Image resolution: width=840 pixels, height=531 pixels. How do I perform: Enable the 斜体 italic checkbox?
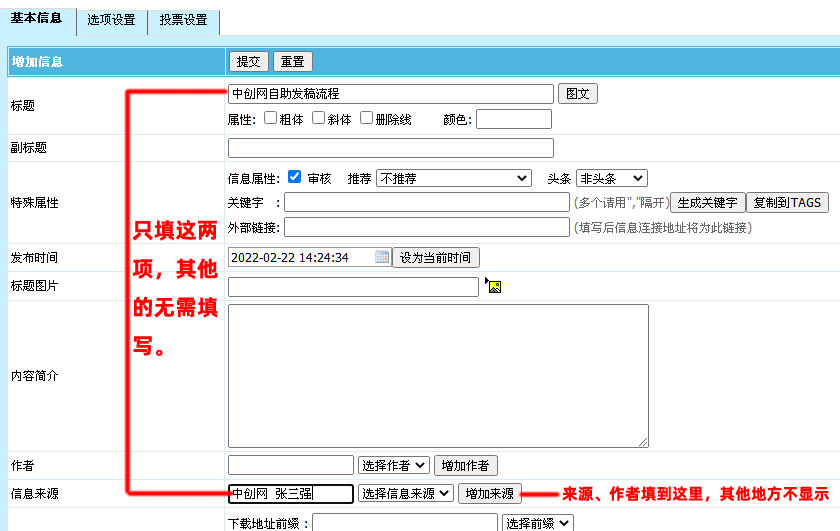click(319, 118)
